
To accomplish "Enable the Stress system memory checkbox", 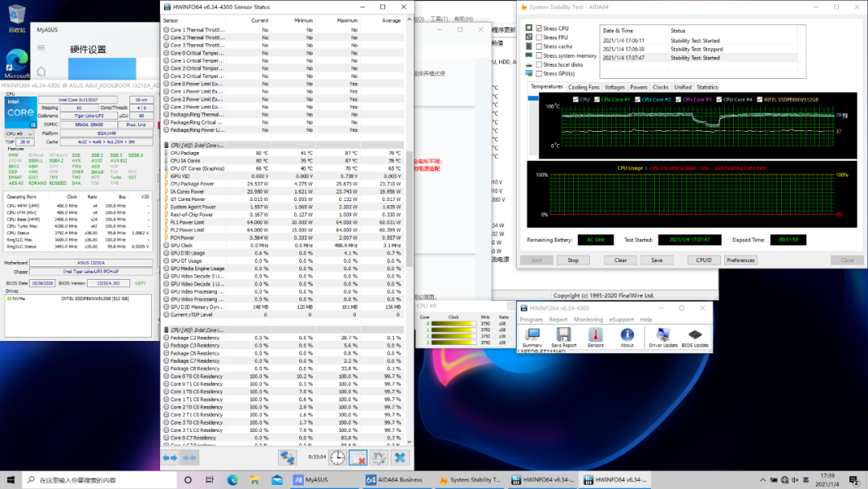I will click(539, 55).
